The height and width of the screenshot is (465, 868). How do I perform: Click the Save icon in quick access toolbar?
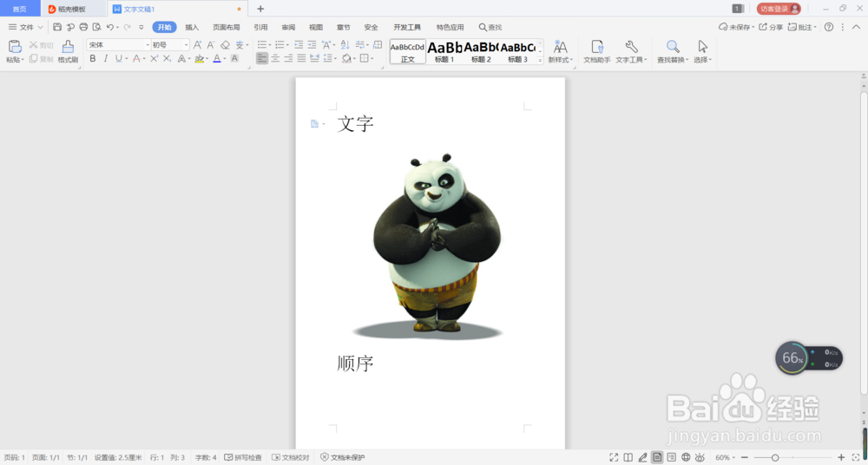57,27
